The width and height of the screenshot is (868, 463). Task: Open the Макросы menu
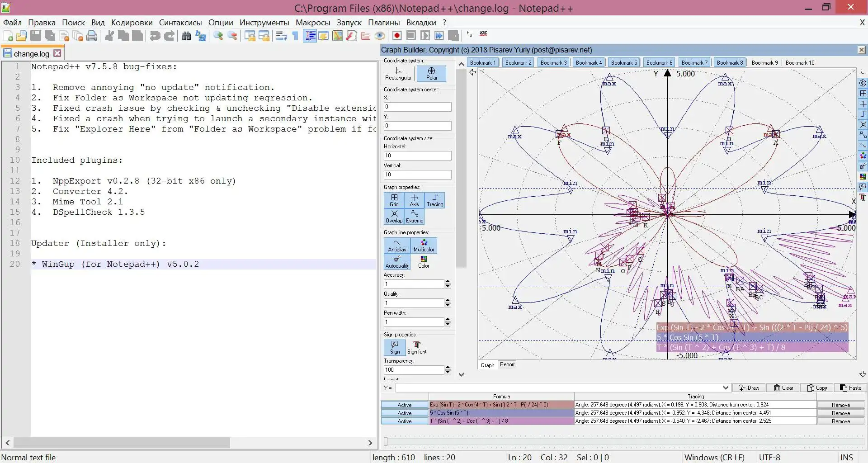pyautogui.click(x=313, y=23)
